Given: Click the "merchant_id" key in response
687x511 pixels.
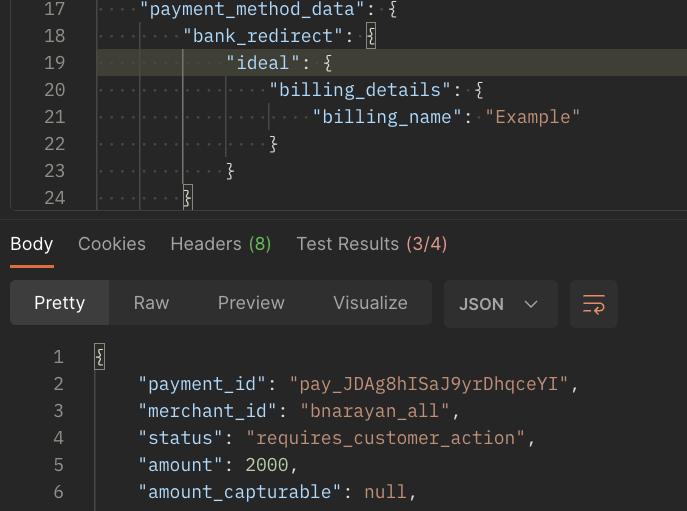Looking at the screenshot, I should [207, 411].
